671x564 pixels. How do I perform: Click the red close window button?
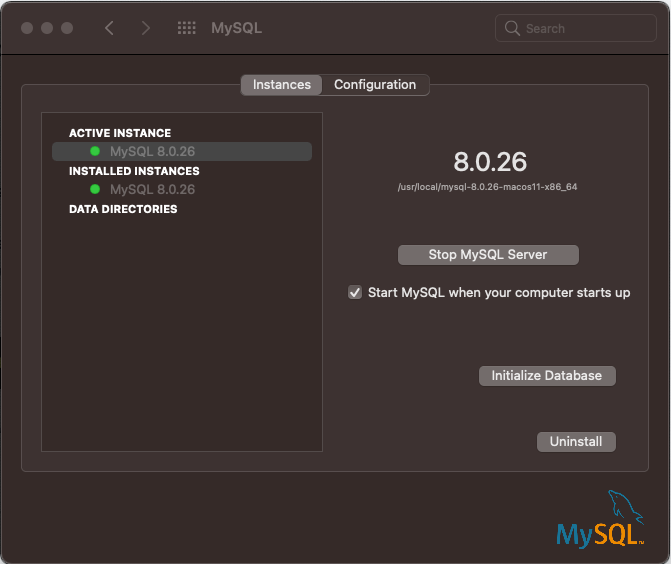click(x=27, y=28)
